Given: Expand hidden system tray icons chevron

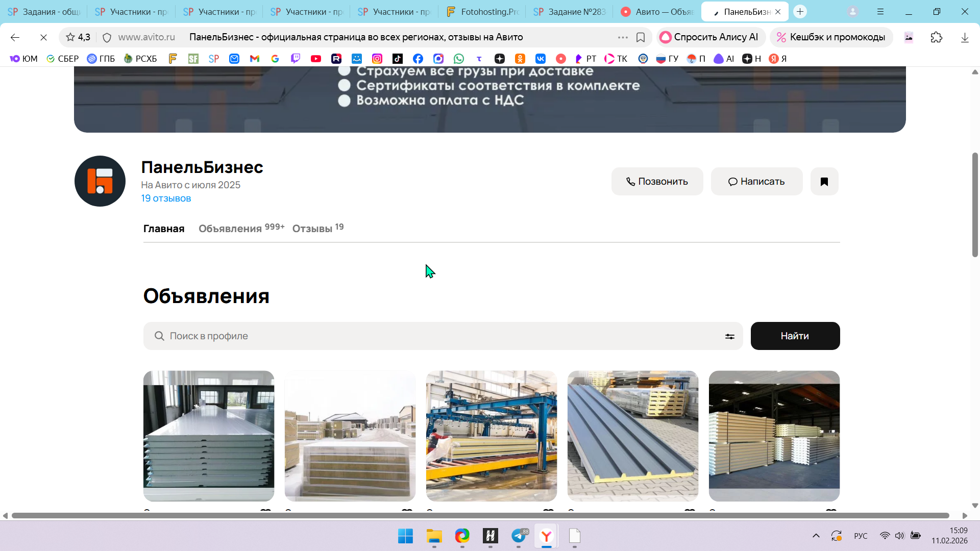Looking at the screenshot, I should pyautogui.click(x=816, y=536).
